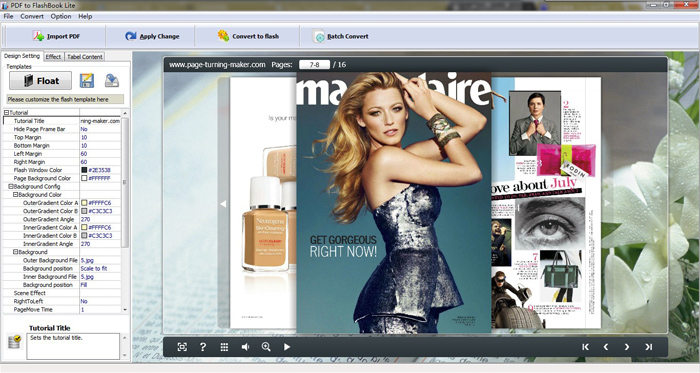The image size is (700, 373).
Task: Click the Page Background Color swatch
Action: click(x=84, y=178)
